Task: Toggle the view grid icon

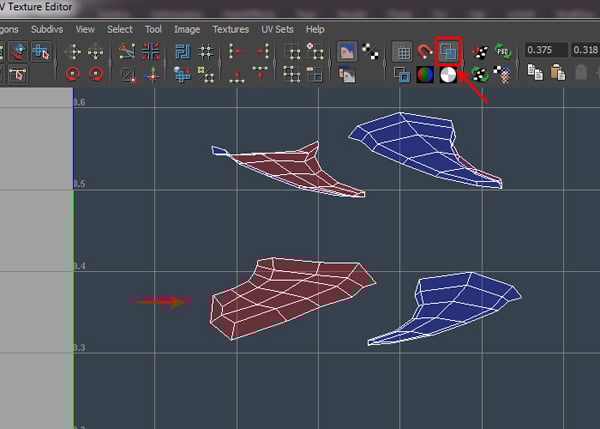Action: click(x=402, y=51)
